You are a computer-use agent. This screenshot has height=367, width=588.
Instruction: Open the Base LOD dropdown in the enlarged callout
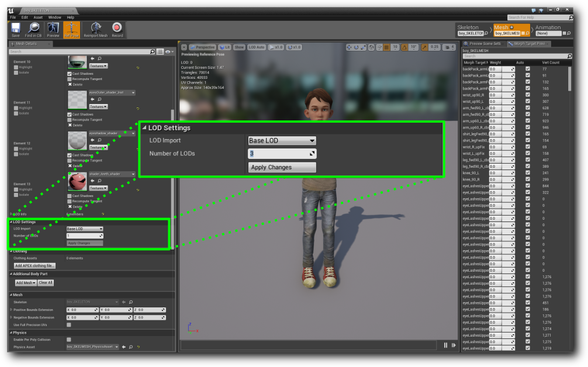click(282, 141)
